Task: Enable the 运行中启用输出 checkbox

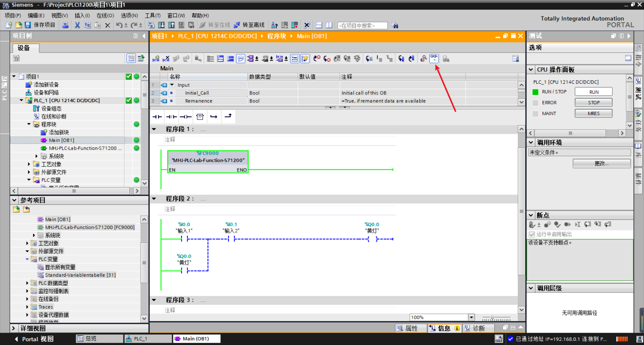Action: pos(532,234)
